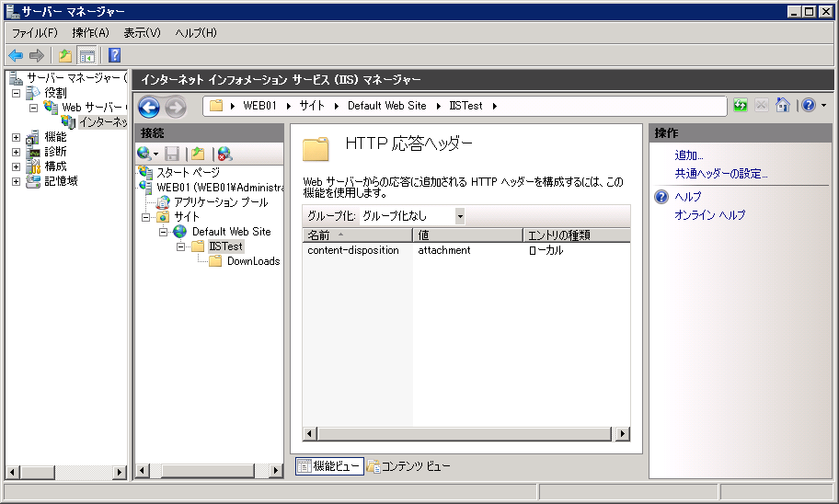This screenshot has height=504, width=839.
Task: Switch to コンテンツ ビュー tab
Action: click(x=408, y=466)
